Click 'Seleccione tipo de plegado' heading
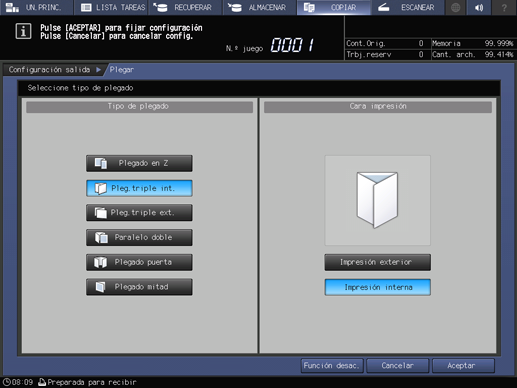This screenshot has width=517, height=388. [80, 88]
